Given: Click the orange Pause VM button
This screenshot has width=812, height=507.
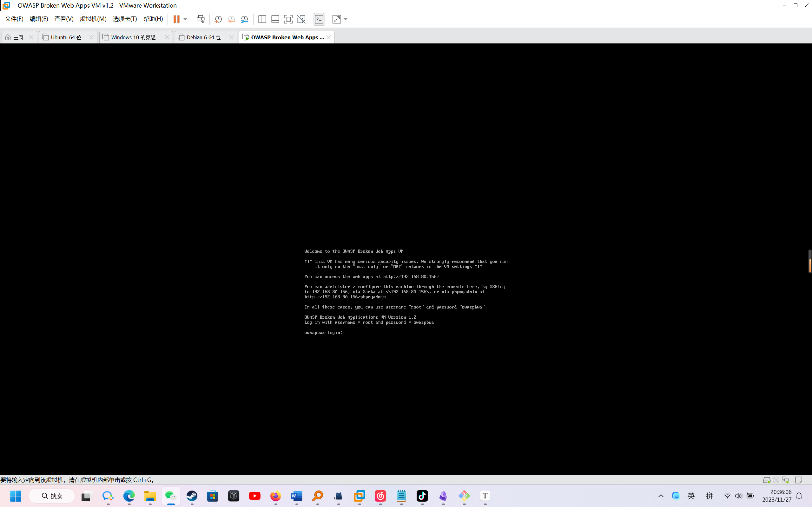Looking at the screenshot, I should coord(176,19).
